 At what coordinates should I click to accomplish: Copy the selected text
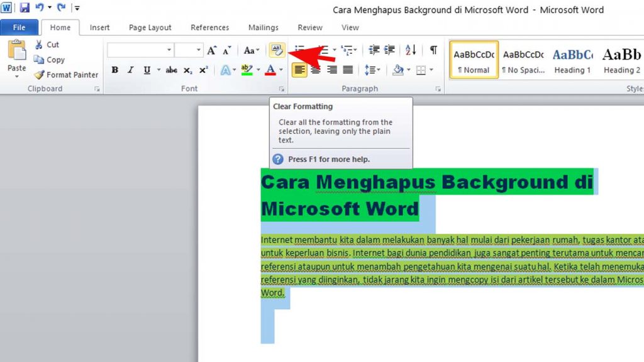[x=50, y=60]
